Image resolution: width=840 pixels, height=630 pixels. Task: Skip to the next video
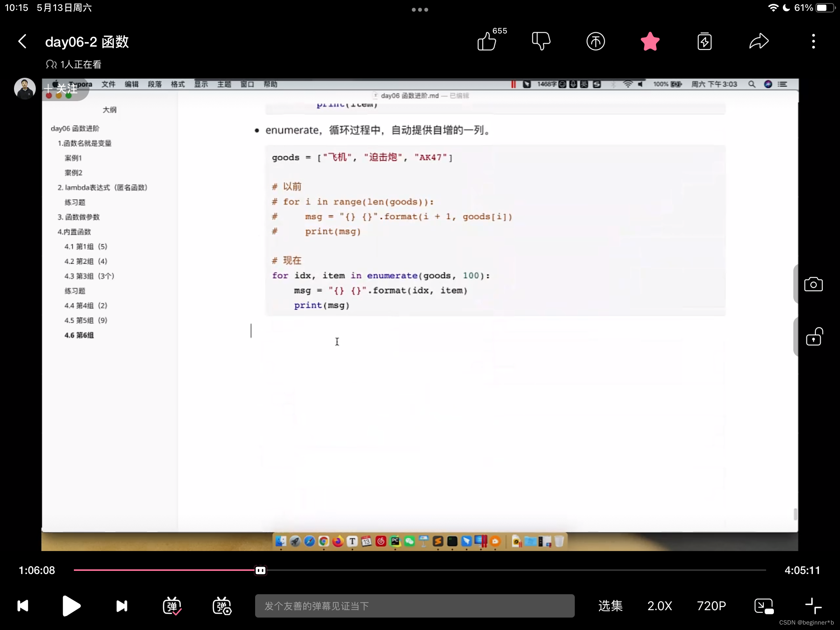pyautogui.click(x=122, y=605)
